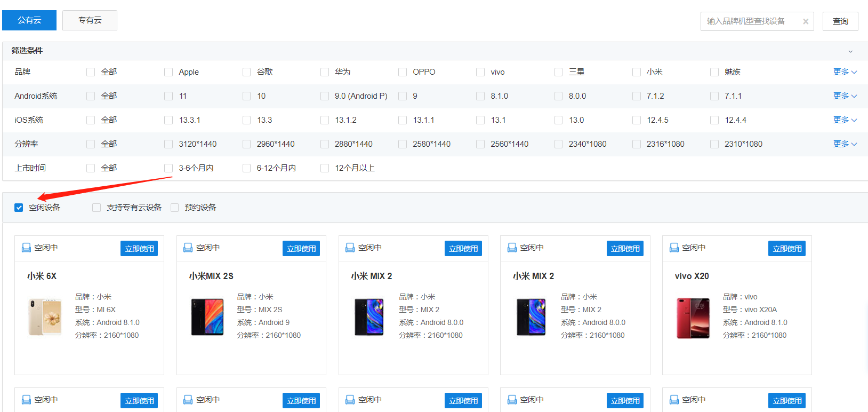This screenshot has height=412, width=868.
Task: Check the 9.0 (Android P) checkbox
Action: click(x=325, y=96)
